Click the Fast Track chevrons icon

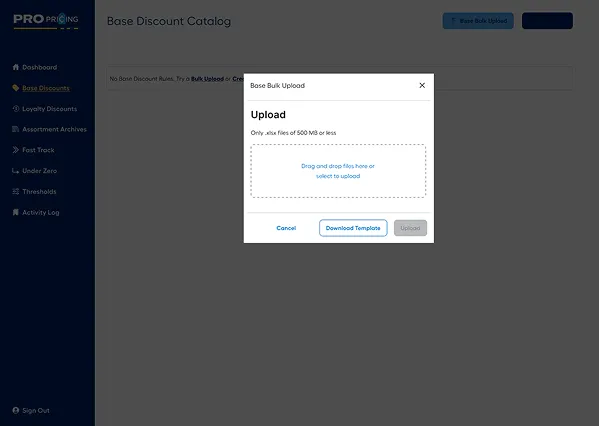point(16,150)
